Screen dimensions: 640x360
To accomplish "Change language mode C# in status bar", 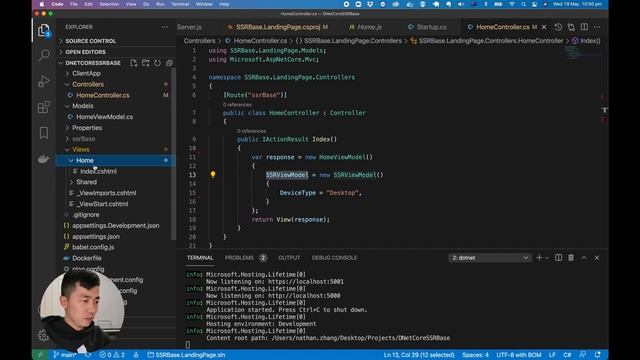I will (567, 355).
